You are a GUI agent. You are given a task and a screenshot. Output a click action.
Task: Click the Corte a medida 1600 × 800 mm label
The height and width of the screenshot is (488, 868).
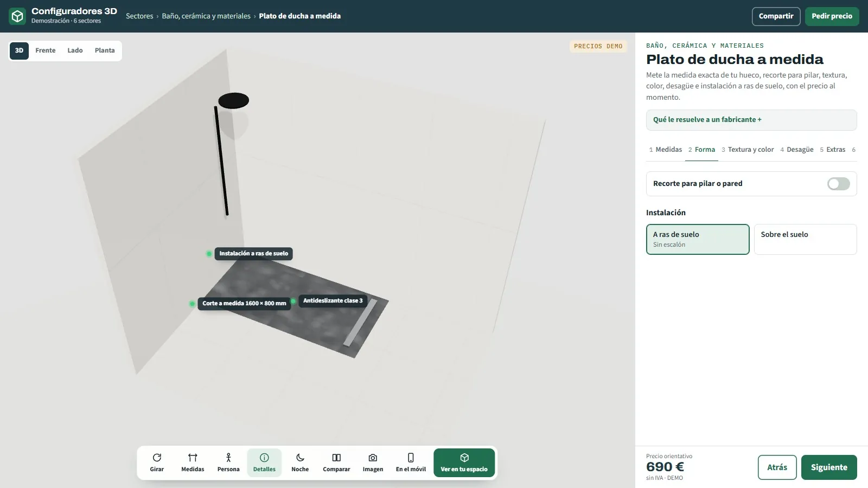(x=244, y=304)
